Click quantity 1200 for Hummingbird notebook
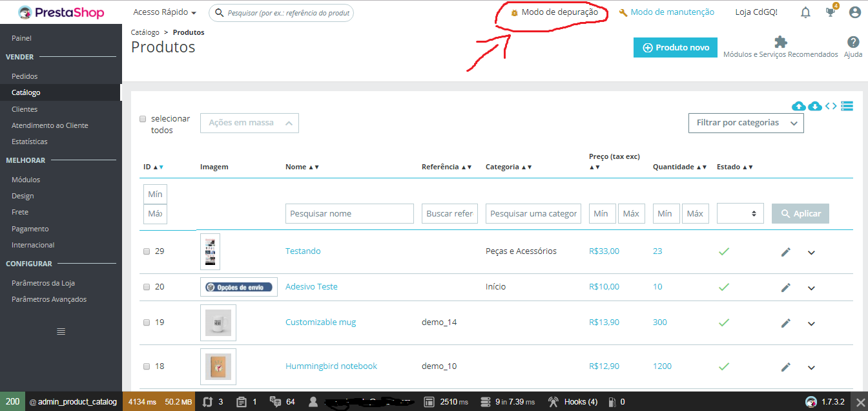The width and height of the screenshot is (868, 411). (663, 366)
